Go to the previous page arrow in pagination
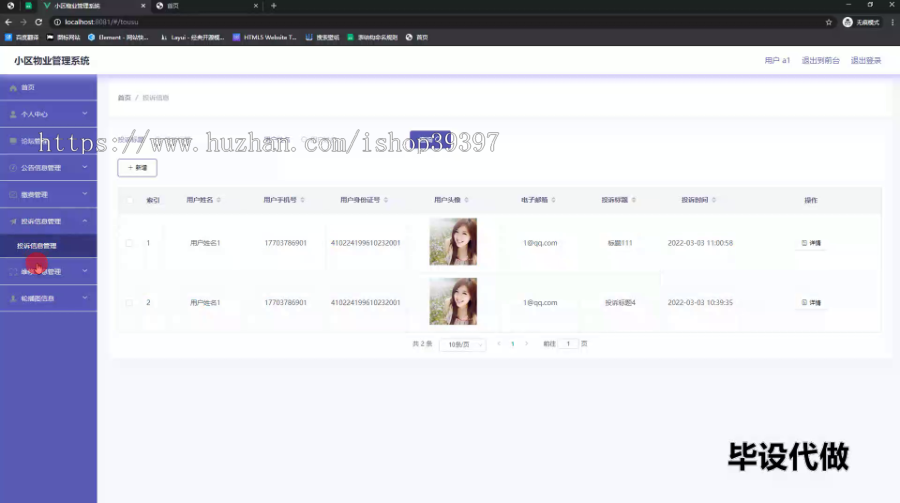The image size is (900, 503). [x=499, y=344]
